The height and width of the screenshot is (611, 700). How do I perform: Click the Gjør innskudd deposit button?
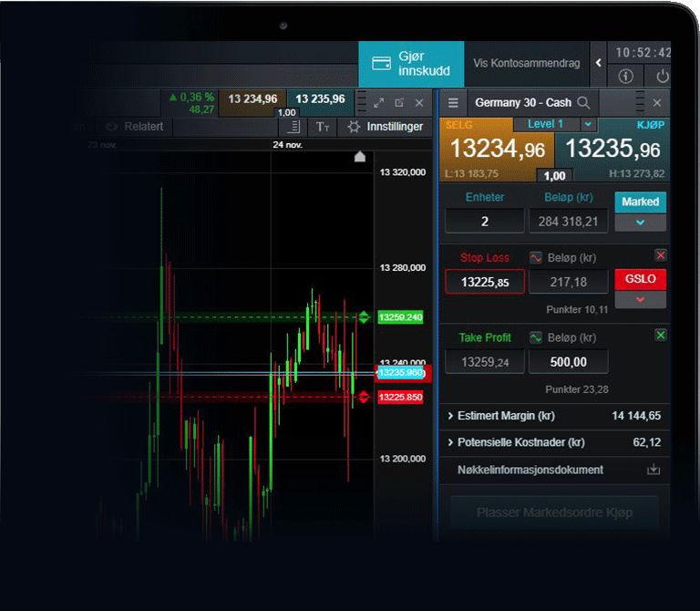[x=410, y=63]
